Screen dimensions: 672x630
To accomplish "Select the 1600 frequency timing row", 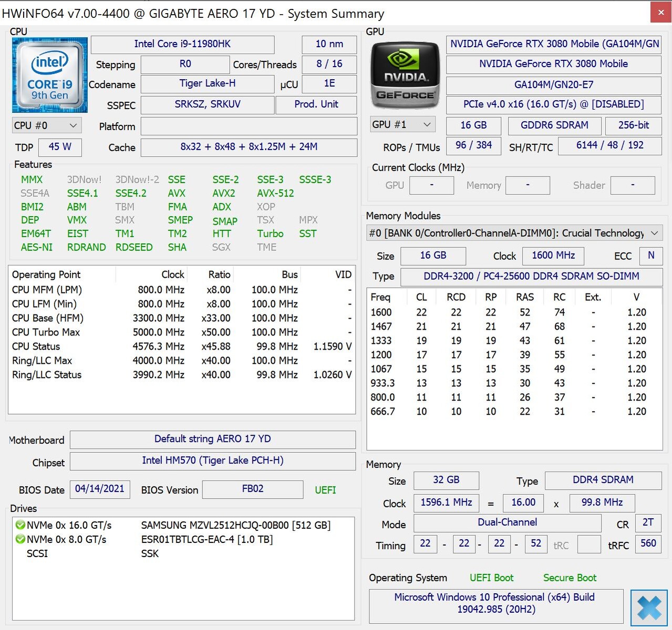I will point(514,312).
